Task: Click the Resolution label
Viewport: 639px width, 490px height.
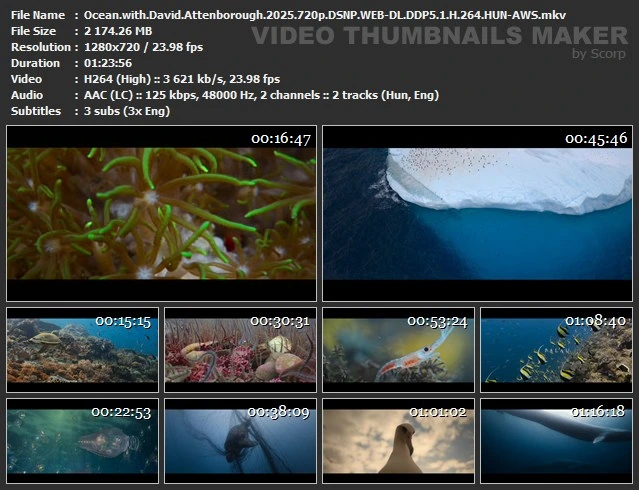Action: click(x=41, y=47)
